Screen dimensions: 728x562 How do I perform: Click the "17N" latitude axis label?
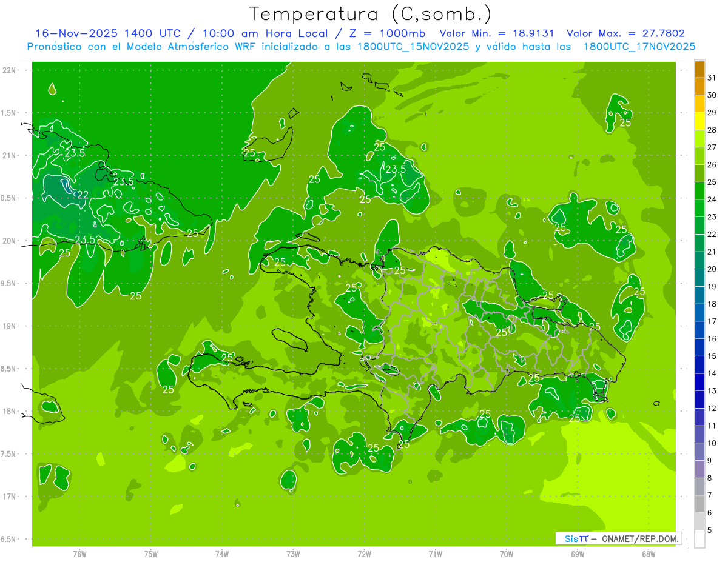pos(9,497)
